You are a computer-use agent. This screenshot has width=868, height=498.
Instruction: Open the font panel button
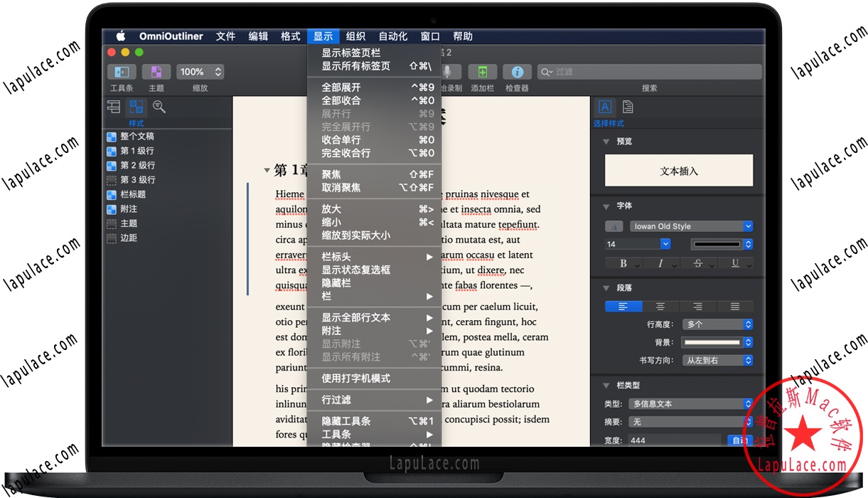coord(614,226)
